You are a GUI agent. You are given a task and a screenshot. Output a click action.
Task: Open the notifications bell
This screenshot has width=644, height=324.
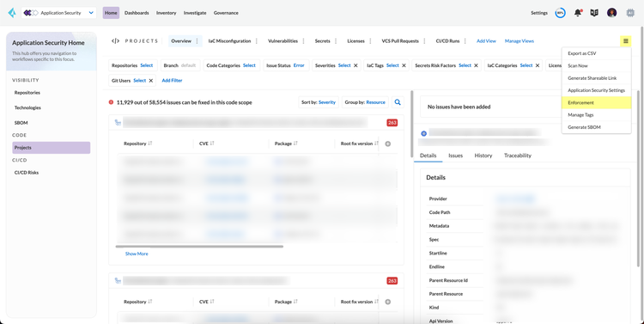[578, 13]
